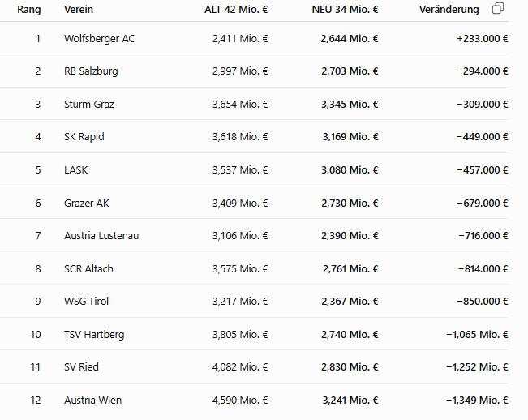Viewport: 528px width, 420px height.
Task: Click Grazer AK team name
Action: click(87, 204)
